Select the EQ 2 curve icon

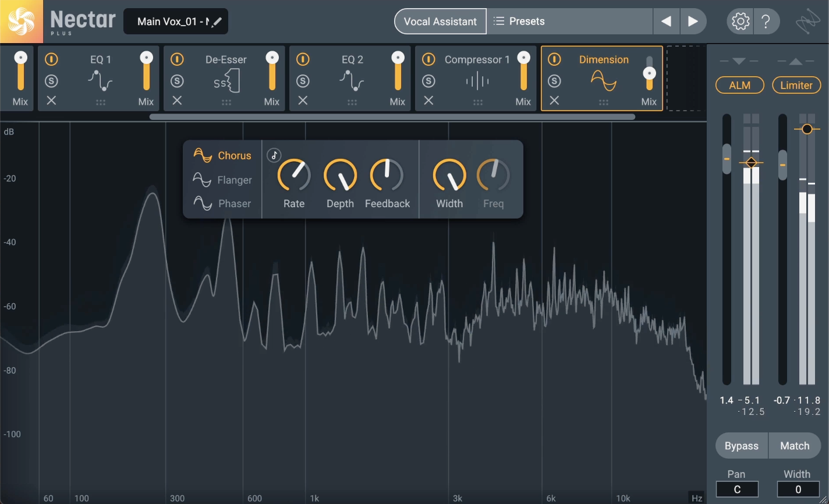pos(352,81)
